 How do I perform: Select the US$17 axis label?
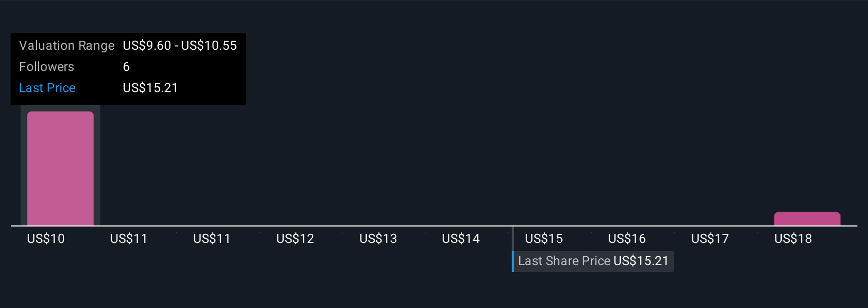point(710,239)
